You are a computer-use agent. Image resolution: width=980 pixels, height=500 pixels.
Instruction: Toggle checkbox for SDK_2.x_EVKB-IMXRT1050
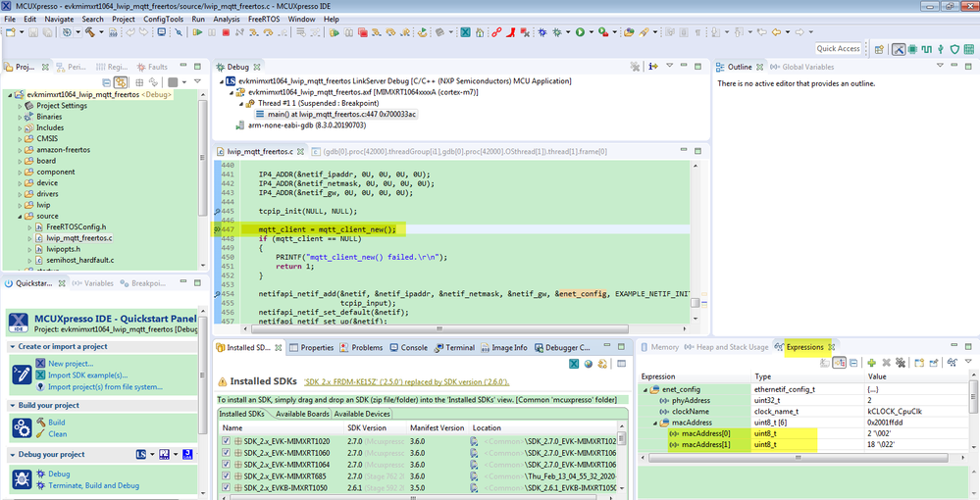[x=227, y=487]
